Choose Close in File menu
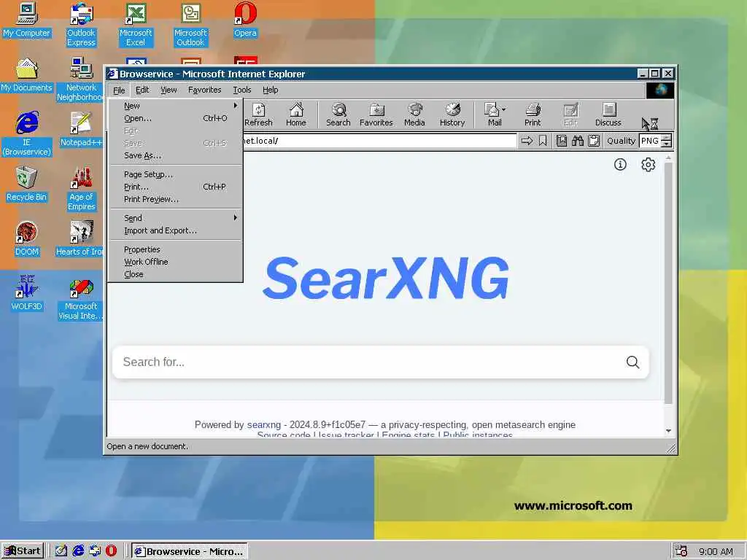Image resolution: width=747 pixels, height=560 pixels. point(176,274)
